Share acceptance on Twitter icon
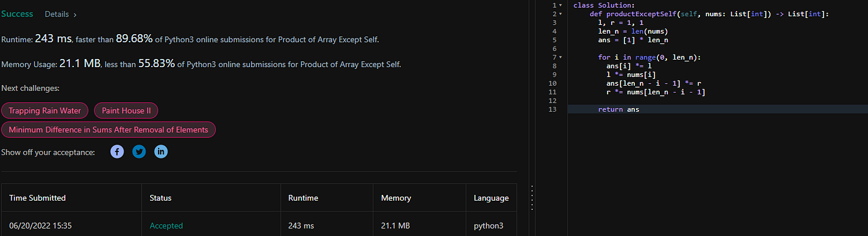 coord(139,152)
